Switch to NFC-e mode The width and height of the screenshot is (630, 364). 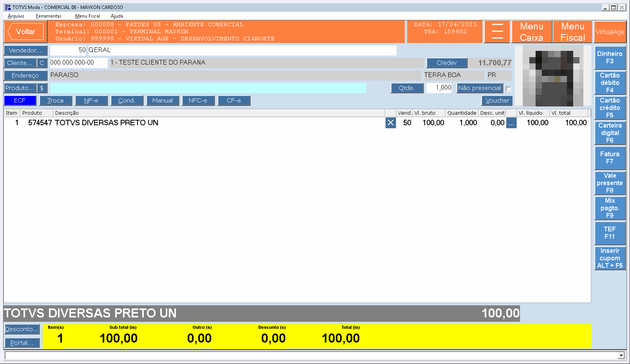[x=198, y=101]
